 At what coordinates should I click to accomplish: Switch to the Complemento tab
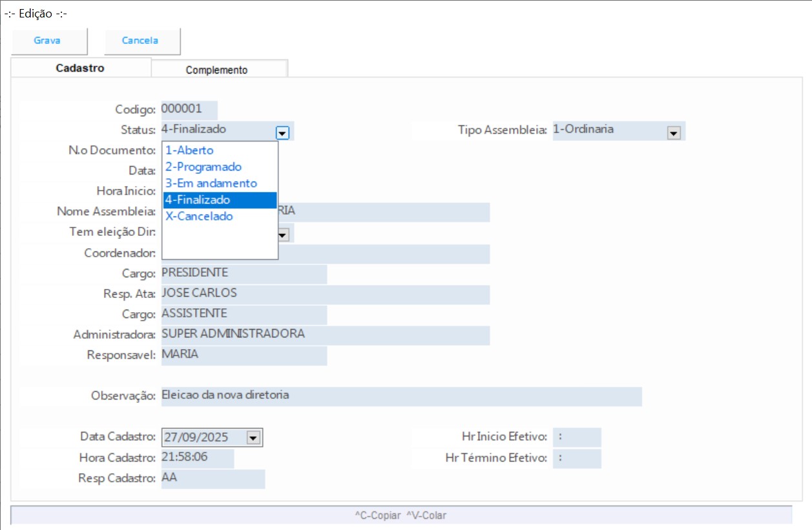pyautogui.click(x=217, y=70)
